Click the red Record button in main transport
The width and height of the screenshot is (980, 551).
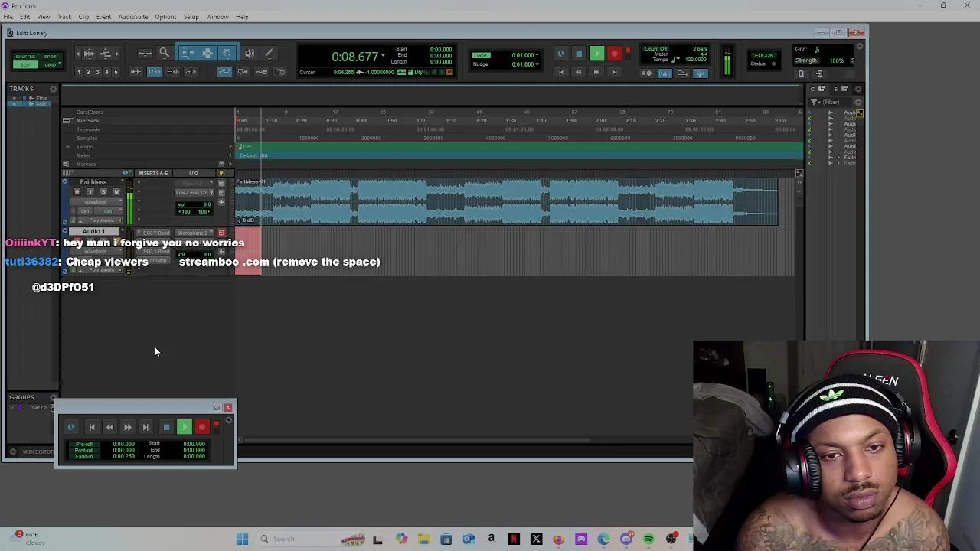click(615, 53)
